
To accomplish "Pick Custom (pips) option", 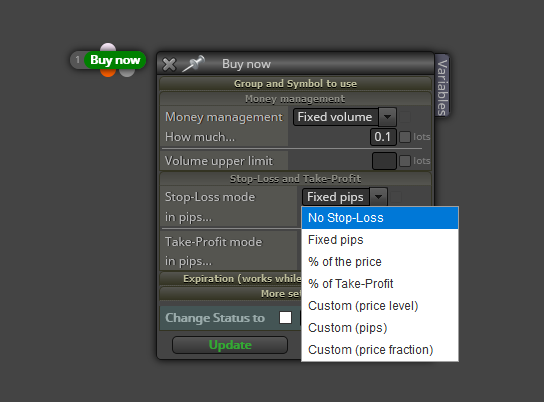I will click(380, 328).
